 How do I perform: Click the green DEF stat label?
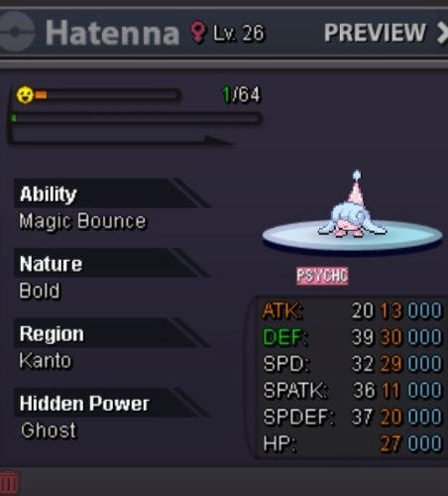(x=285, y=337)
